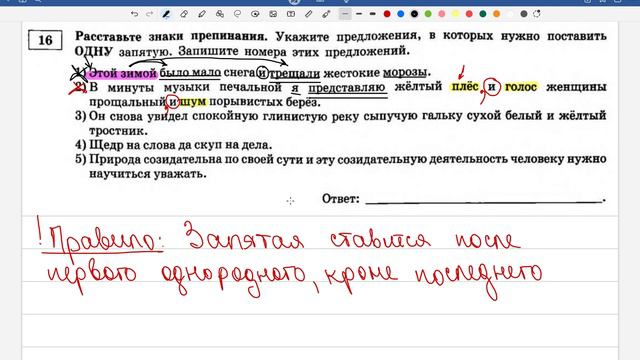Pick the white pen color
The image size is (640, 360).
[x=510, y=14]
